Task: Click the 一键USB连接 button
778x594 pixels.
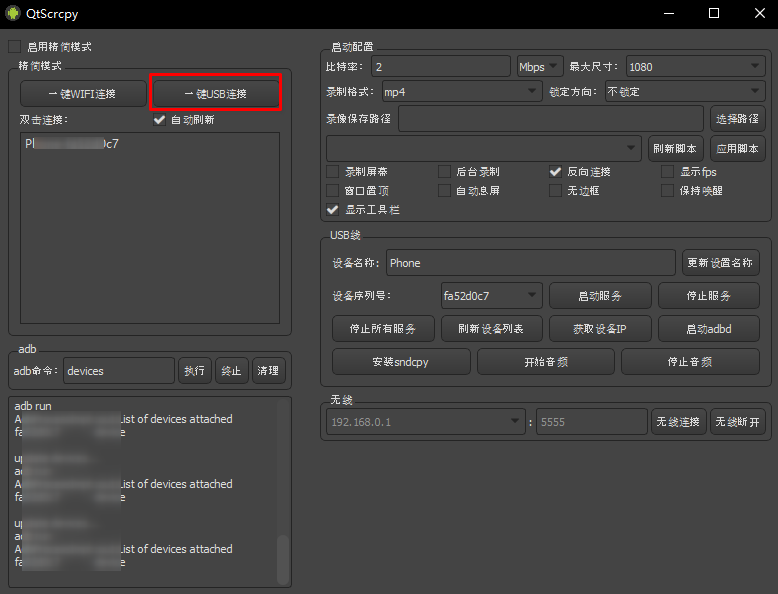Action: 215,94
